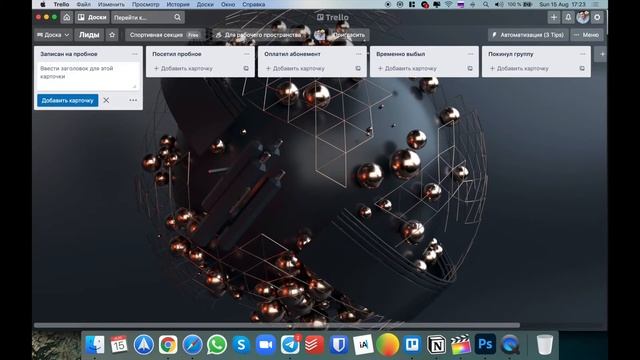Cancel adding card with X icon
Viewport: 640px width, 360px height.
coord(106,100)
